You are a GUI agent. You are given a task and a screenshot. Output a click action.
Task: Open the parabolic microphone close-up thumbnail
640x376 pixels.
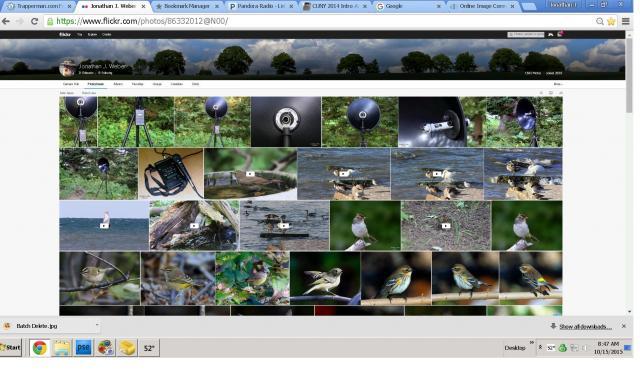[x=286, y=122]
